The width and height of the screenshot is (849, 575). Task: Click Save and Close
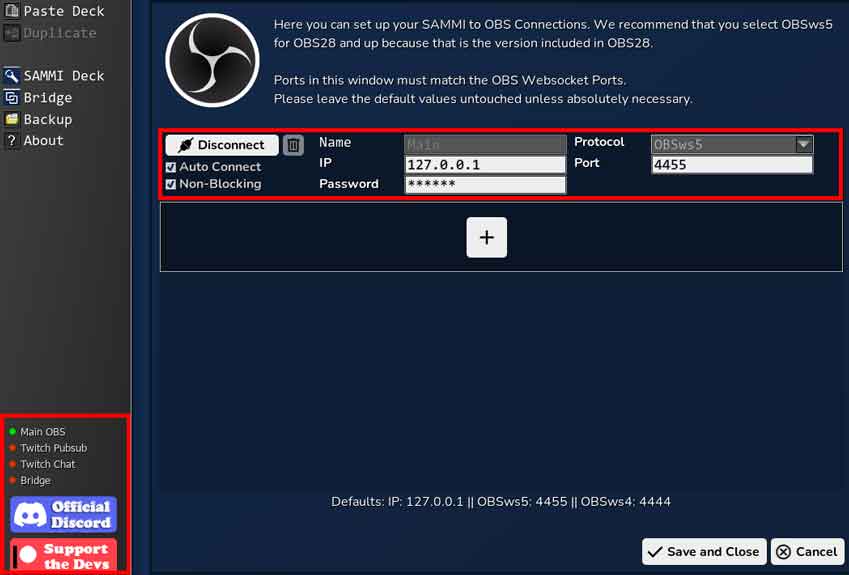[704, 551]
